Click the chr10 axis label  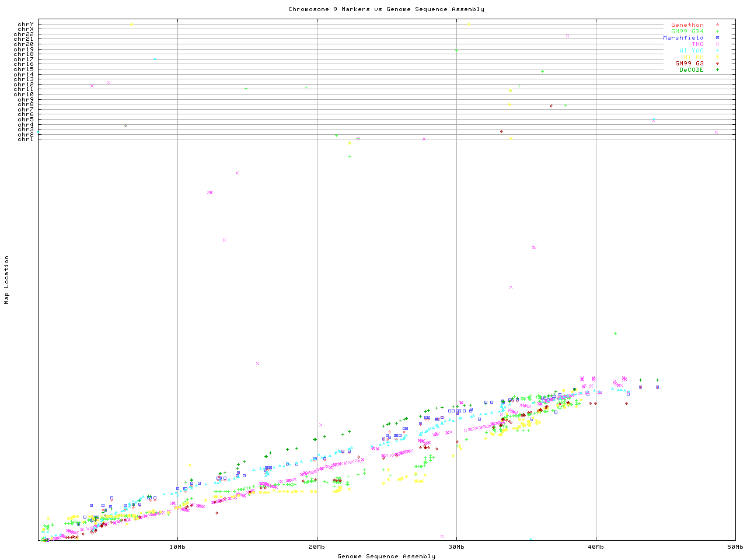tap(24, 94)
